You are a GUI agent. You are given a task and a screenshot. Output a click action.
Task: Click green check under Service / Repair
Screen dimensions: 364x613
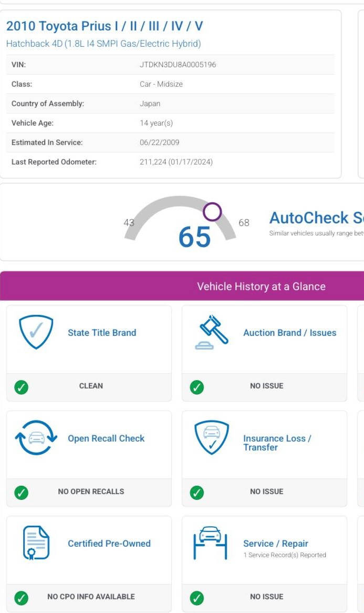pos(197,598)
